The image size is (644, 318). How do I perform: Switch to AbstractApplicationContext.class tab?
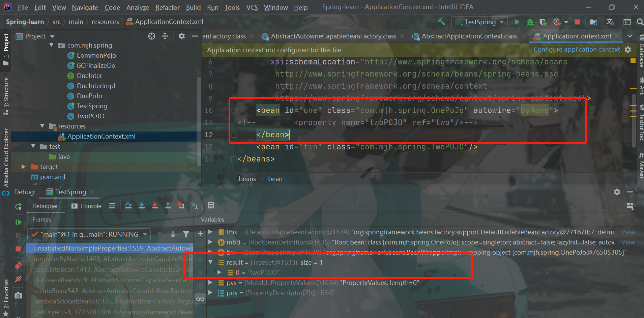pyautogui.click(x=469, y=36)
